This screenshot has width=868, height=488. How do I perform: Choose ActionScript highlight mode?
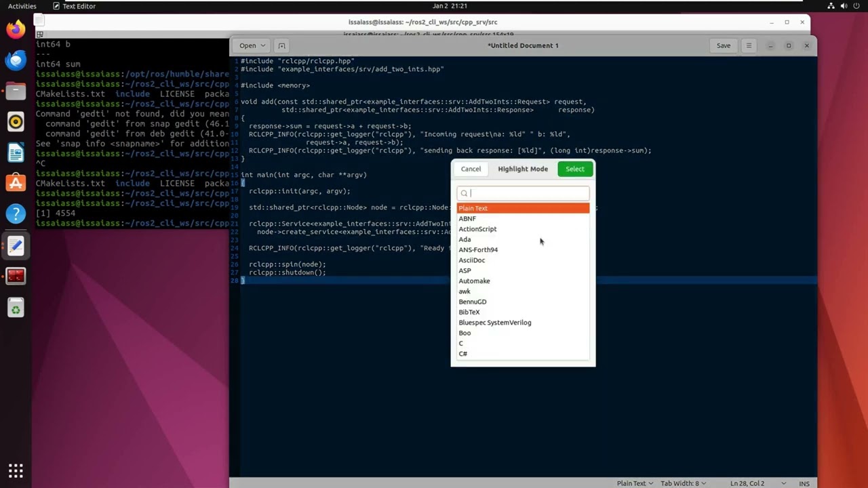point(523,229)
